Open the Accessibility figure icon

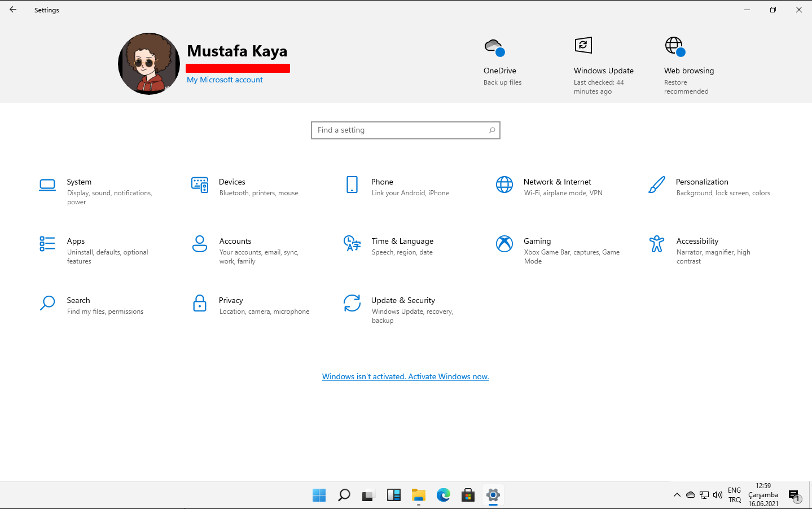657,244
